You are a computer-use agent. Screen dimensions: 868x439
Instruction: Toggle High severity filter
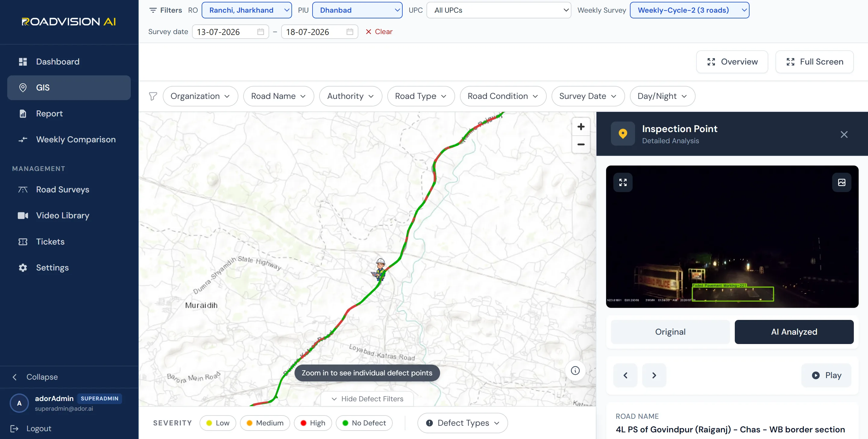pyautogui.click(x=313, y=423)
